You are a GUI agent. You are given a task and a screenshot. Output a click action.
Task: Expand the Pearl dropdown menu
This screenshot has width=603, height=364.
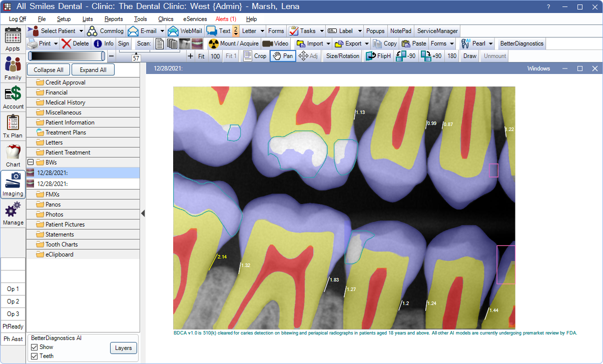pos(491,43)
